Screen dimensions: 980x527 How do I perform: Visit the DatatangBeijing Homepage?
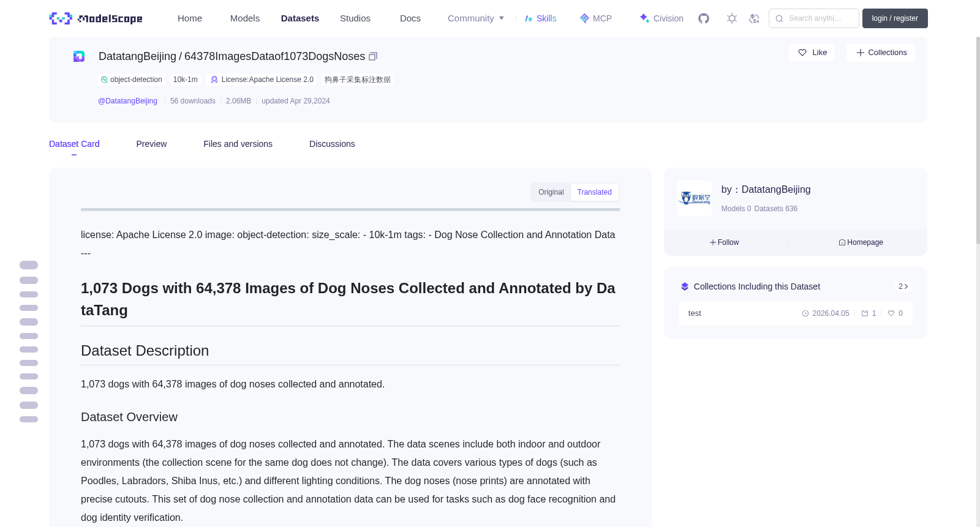tap(861, 242)
